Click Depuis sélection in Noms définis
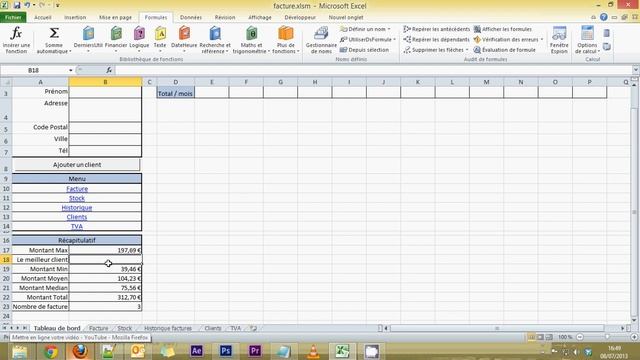Screen dimensions: 640x360 coord(364,50)
